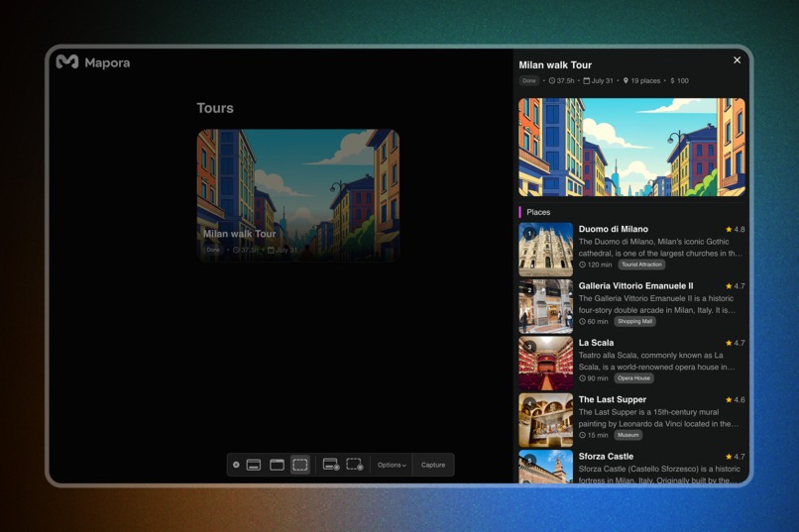Click the Capture button

pos(433,465)
